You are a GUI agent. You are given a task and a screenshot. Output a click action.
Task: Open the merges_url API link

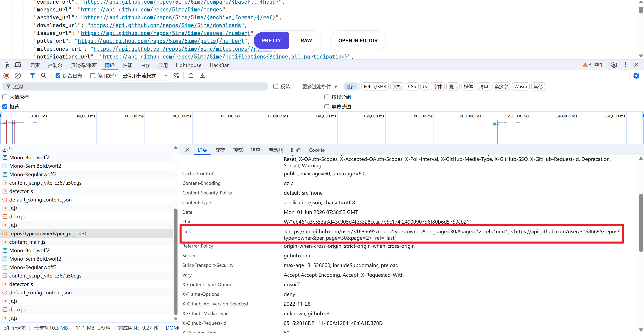pos(152,10)
